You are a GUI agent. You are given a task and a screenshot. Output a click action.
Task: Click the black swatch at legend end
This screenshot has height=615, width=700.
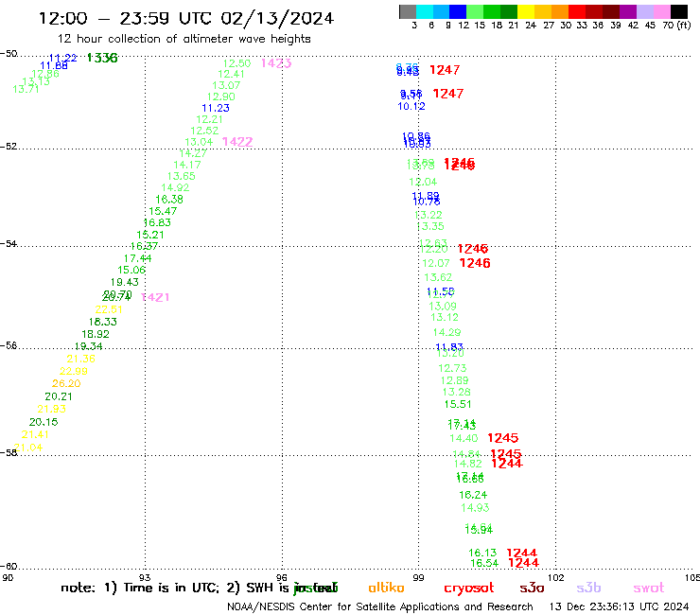[x=679, y=11]
